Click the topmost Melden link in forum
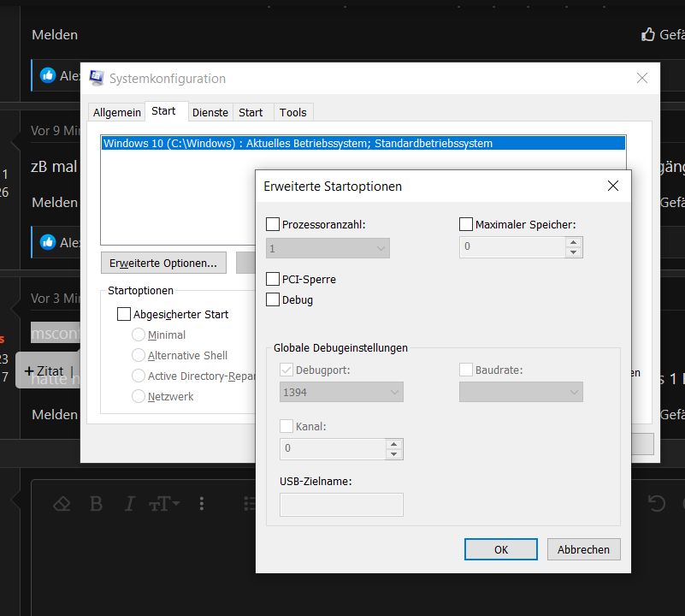The width and height of the screenshot is (685, 616). click(x=55, y=34)
